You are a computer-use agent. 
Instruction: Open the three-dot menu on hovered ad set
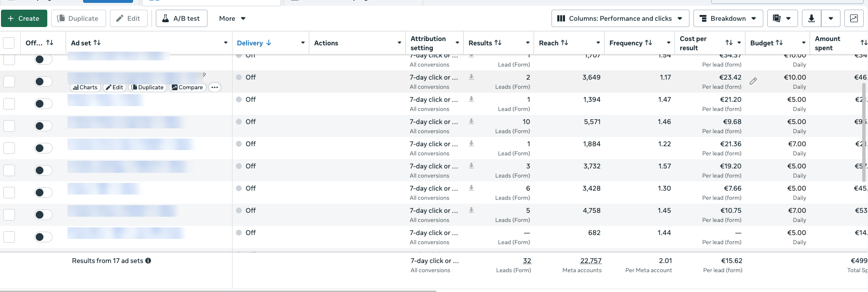coord(215,87)
